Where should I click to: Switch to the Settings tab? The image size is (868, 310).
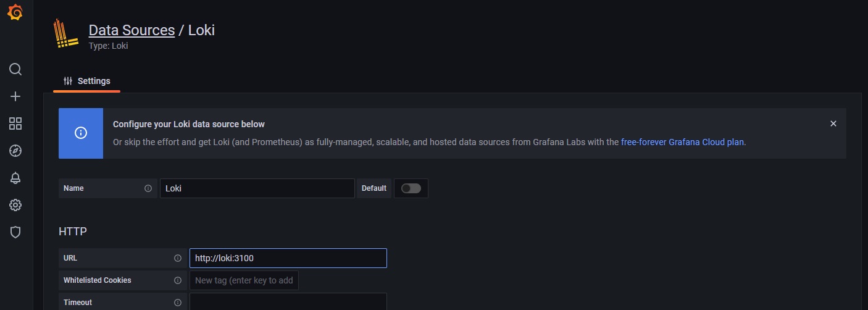tap(87, 81)
